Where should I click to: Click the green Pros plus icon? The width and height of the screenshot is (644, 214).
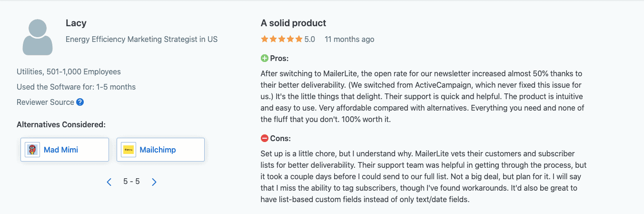265,59
